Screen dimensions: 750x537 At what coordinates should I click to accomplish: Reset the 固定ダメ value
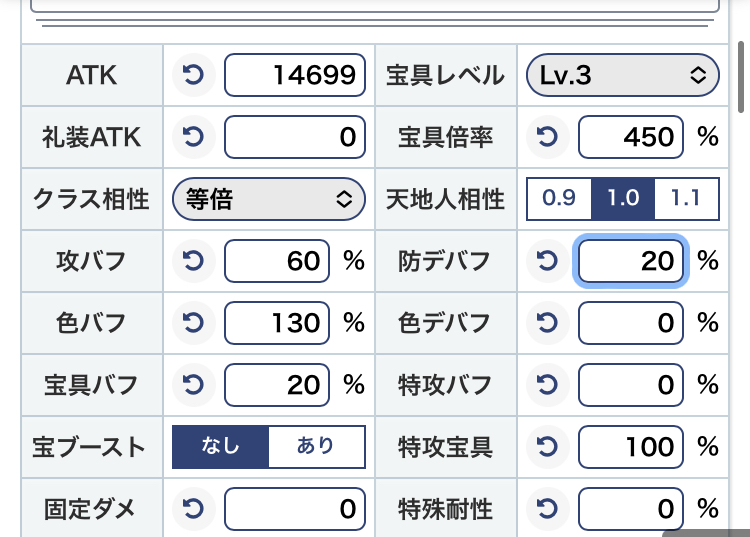[x=194, y=509]
